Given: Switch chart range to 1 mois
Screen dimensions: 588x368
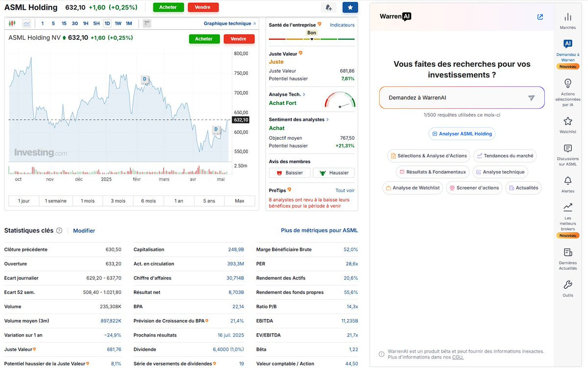Looking at the screenshot, I should (x=87, y=201).
